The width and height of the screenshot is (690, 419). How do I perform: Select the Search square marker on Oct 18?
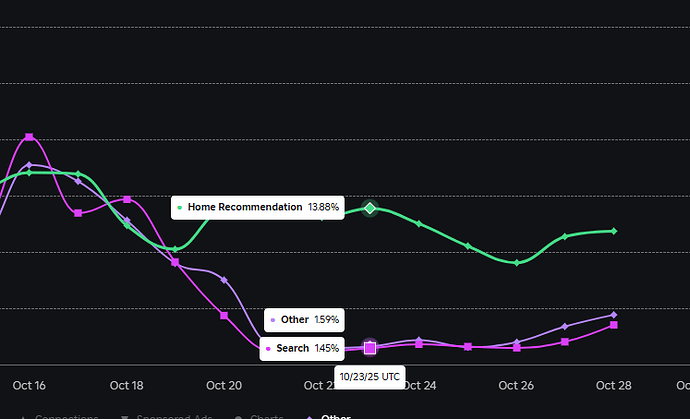pos(127,199)
